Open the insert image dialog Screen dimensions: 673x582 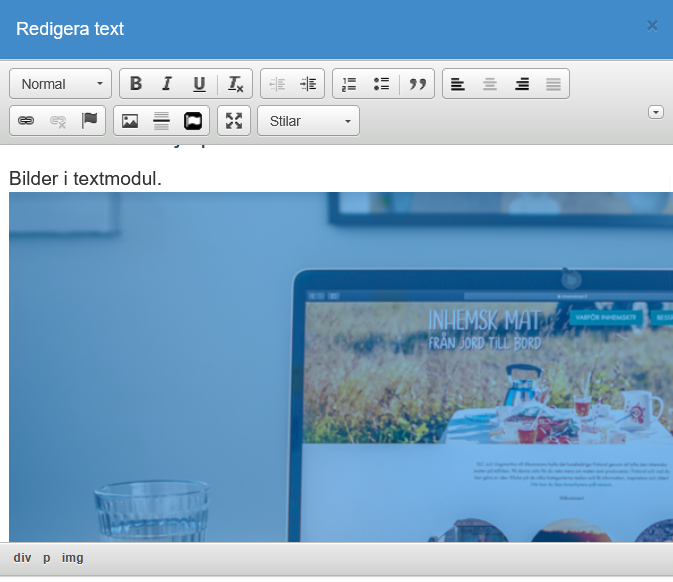point(130,121)
